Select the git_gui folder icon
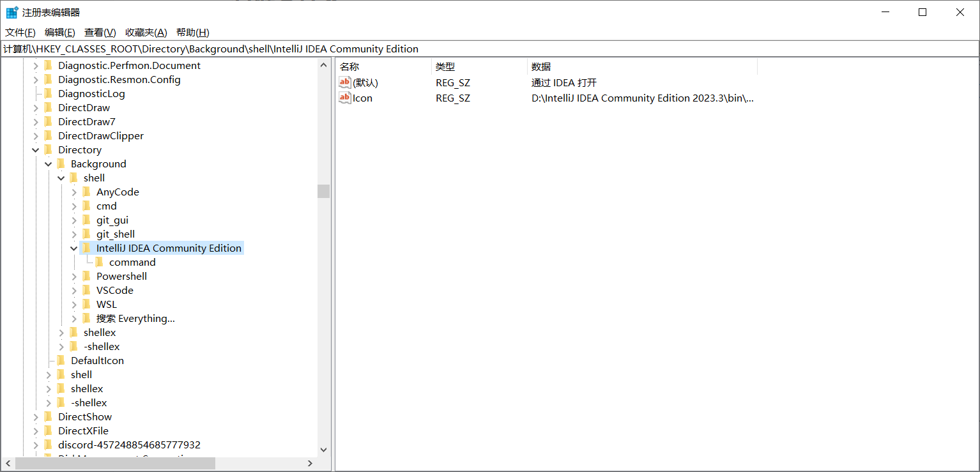 pos(87,220)
